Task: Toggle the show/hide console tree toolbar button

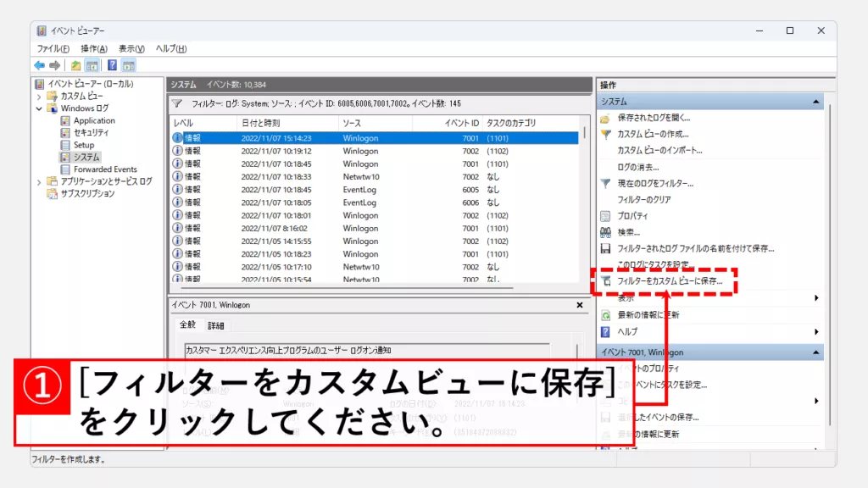Action: click(x=92, y=65)
